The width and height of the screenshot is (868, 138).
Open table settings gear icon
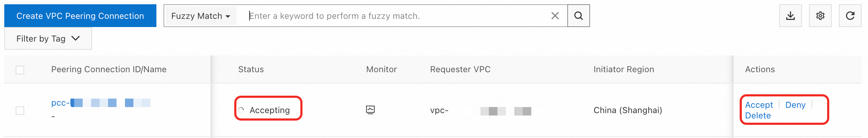tap(820, 16)
